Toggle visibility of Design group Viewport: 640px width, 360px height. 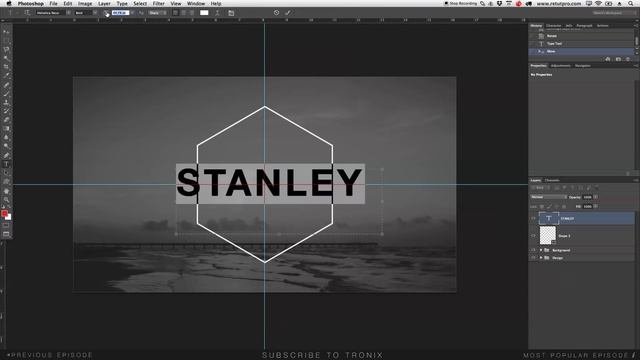point(533,258)
